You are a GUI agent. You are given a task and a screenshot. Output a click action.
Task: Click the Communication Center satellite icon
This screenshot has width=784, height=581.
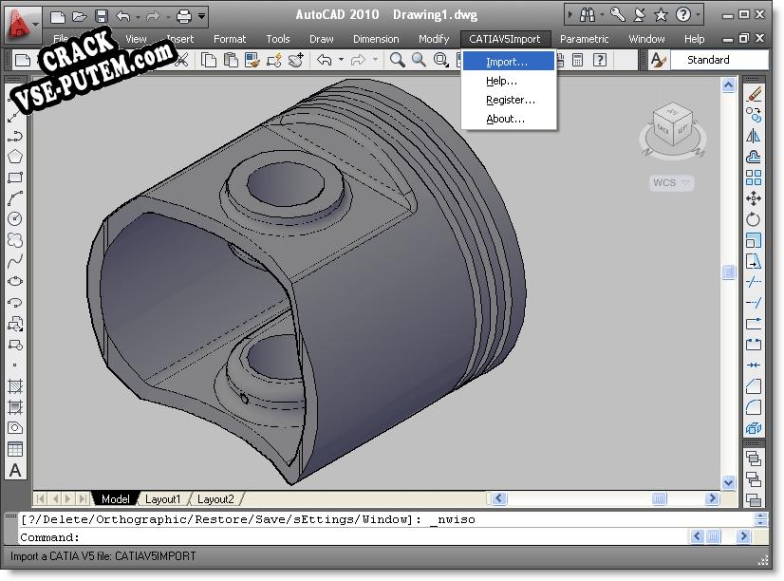coord(639,15)
